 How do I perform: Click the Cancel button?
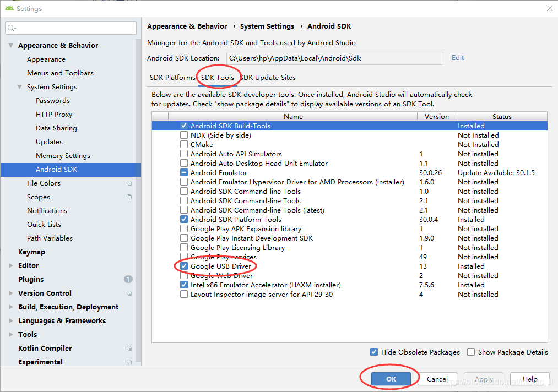437,379
